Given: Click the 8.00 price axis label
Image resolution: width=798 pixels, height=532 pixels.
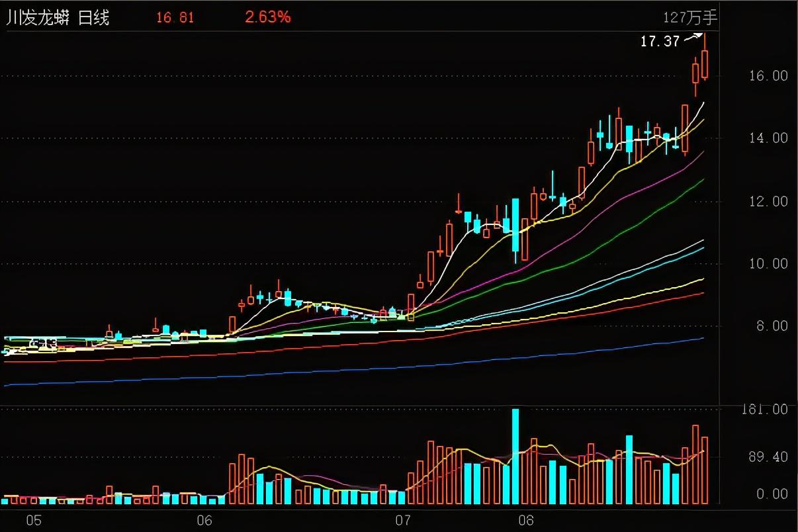Looking at the screenshot, I should (772, 326).
